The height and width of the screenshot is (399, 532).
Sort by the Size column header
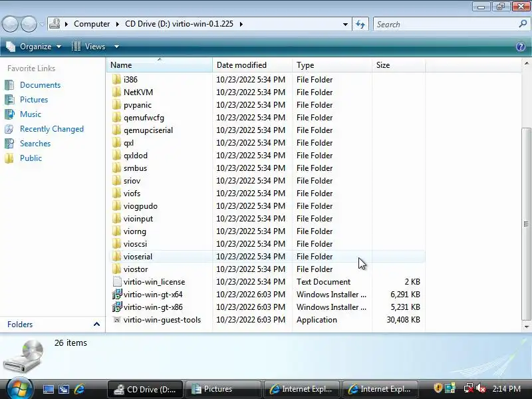tap(398, 65)
